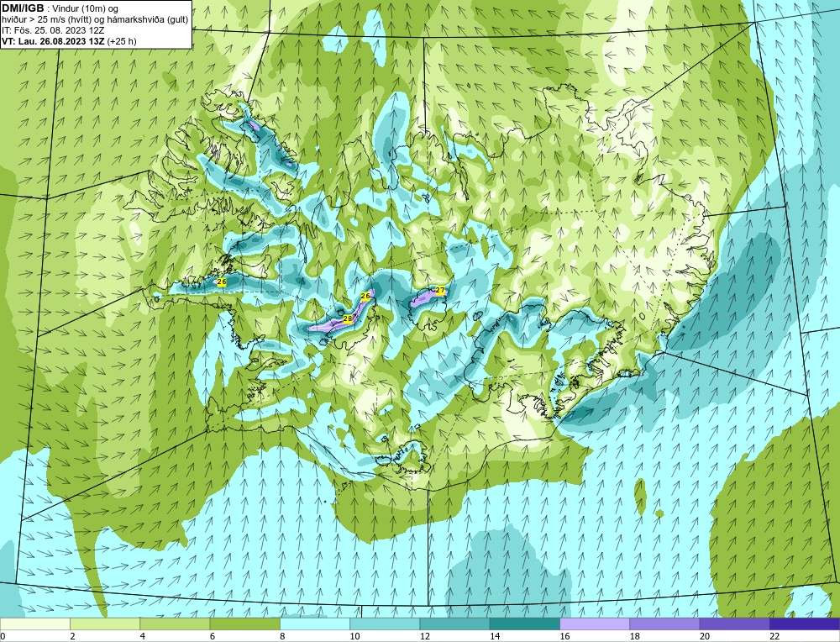Click legend scale value 12

(x=424, y=636)
